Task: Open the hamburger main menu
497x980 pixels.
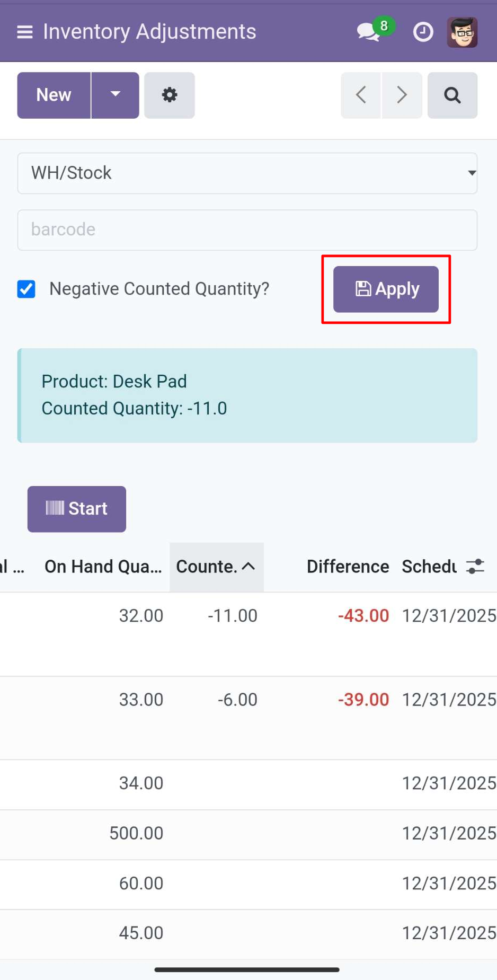Action: coord(24,32)
